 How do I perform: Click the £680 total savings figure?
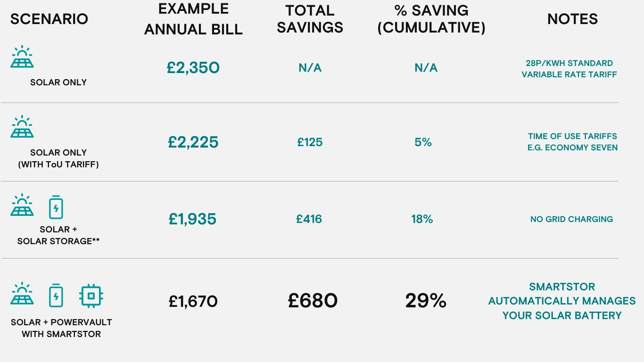point(313,301)
